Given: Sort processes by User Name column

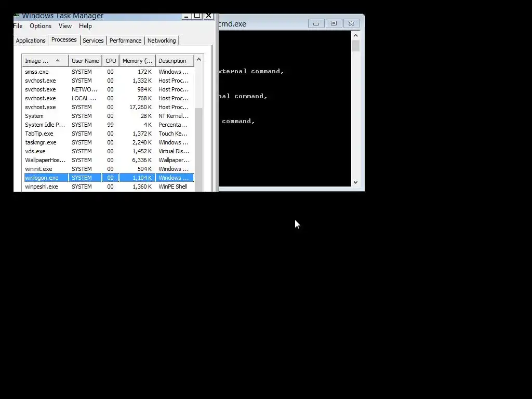Looking at the screenshot, I should click(x=85, y=61).
